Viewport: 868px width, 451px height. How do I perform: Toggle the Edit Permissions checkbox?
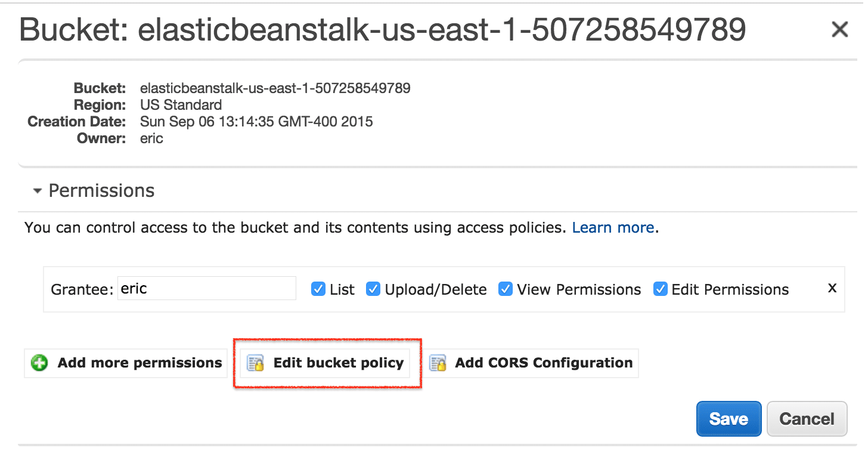(660, 289)
